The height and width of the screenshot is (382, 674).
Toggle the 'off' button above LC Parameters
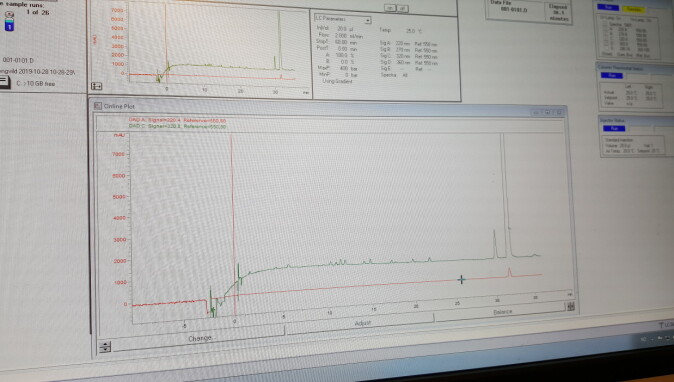402,9
